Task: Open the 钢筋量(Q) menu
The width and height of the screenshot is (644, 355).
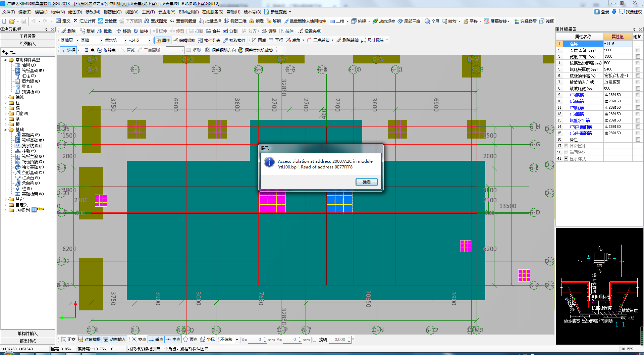Action: tap(112, 12)
